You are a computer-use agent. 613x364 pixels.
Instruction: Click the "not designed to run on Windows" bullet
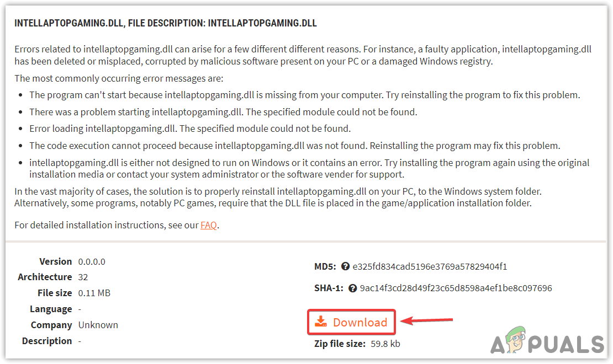point(309,168)
